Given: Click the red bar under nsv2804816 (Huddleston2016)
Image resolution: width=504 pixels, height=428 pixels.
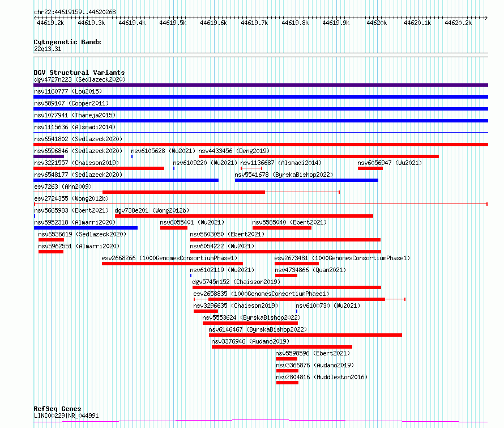Looking at the screenshot, I should [287, 383].
